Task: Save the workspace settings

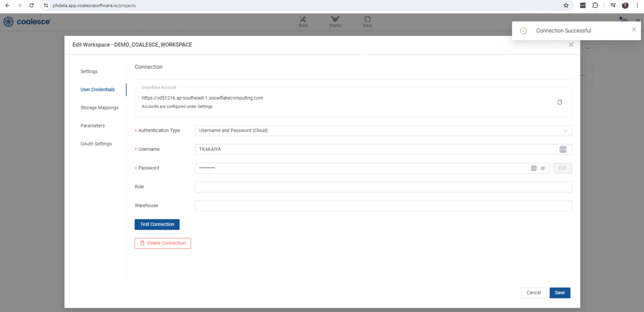Action: coord(560,293)
